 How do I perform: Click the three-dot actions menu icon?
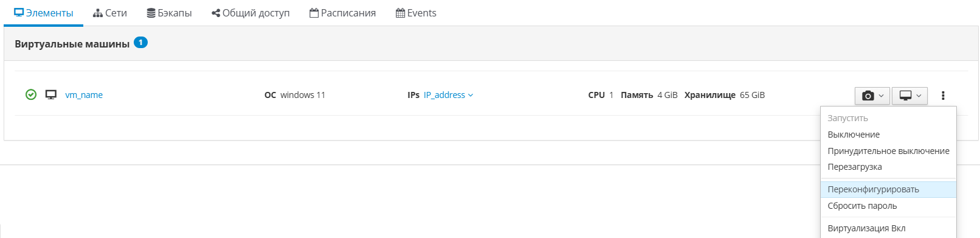click(x=943, y=96)
